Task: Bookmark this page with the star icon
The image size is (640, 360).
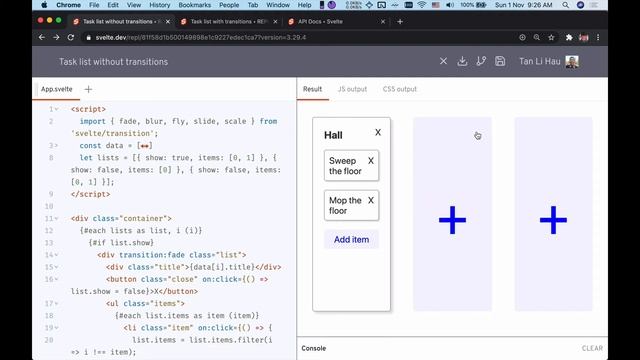Action: (x=551, y=38)
